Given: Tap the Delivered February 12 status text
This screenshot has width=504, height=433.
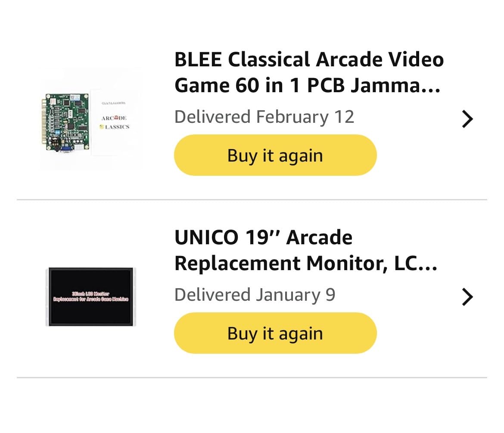Looking at the screenshot, I should pyautogui.click(x=264, y=116).
